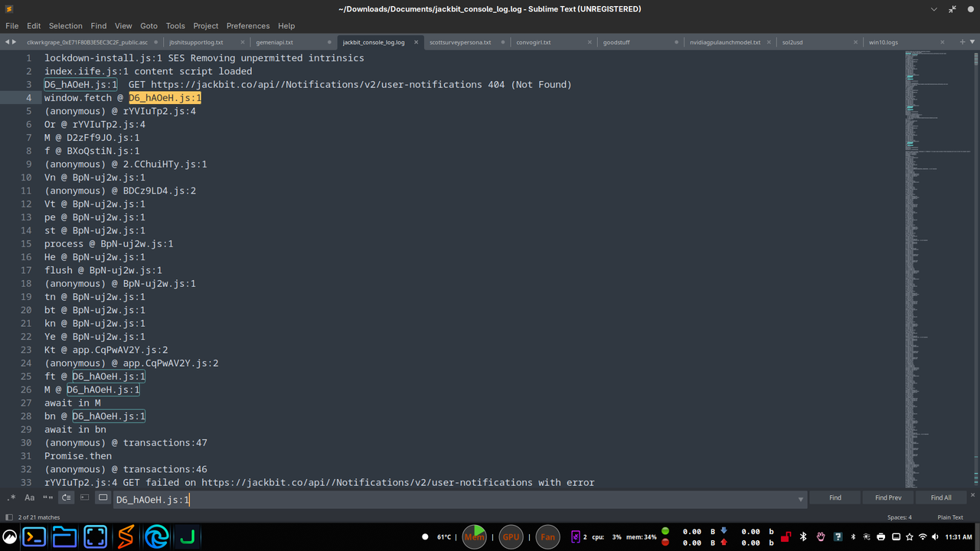
Task: Click the red unlocked padlock tray icon
Action: [786, 537]
